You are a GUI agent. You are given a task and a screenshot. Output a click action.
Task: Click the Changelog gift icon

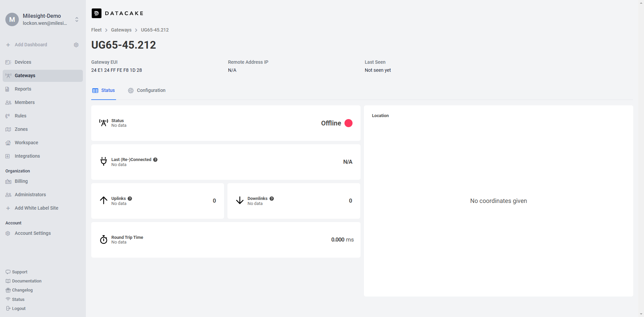click(8, 290)
